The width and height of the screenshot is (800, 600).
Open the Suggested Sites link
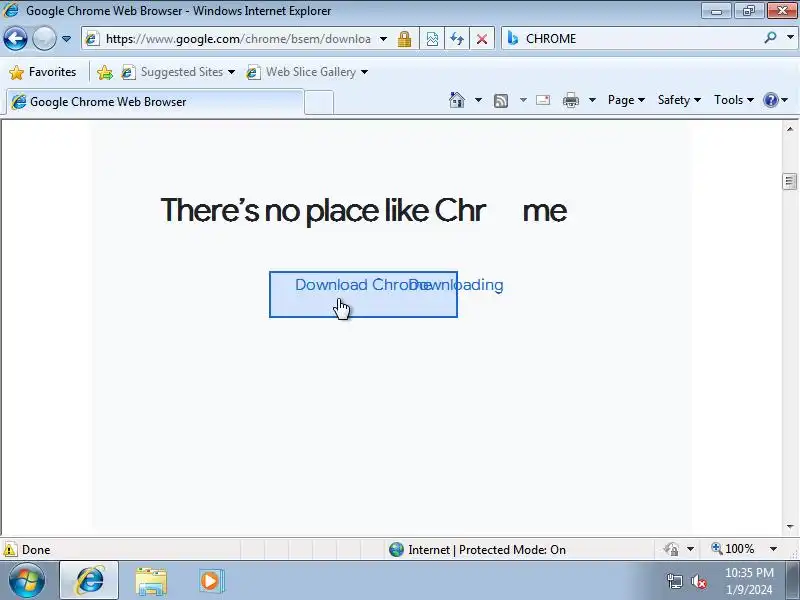click(x=178, y=72)
